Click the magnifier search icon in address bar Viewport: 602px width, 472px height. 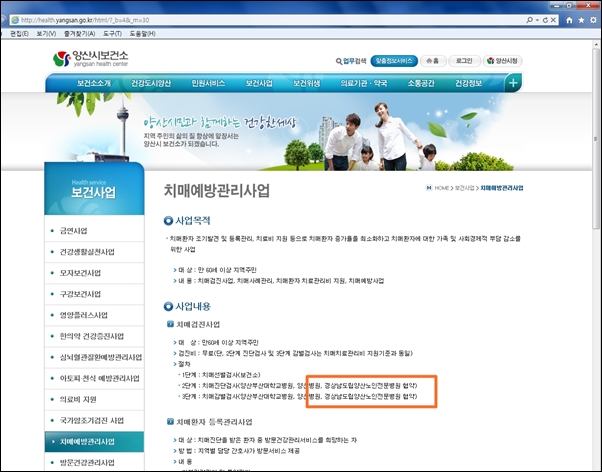click(529, 20)
